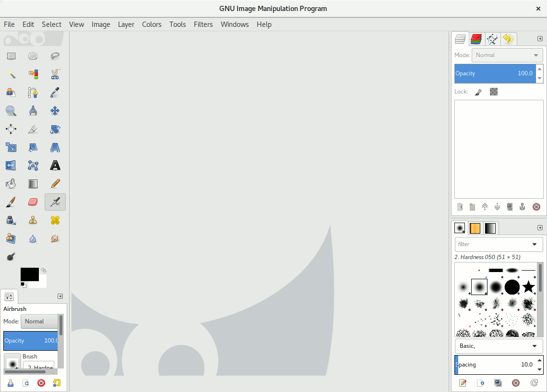The height and width of the screenshot is (392, 547).
Task: Switch to the Gradients tab
Action: click(490, 228)
